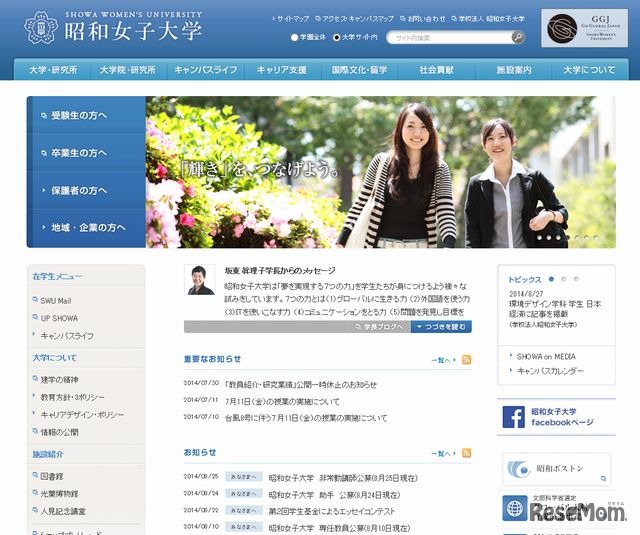Open SWU Mail in student menu
Image resolution: width=640 pixels, height=535 pixels.
click(56, 301)
